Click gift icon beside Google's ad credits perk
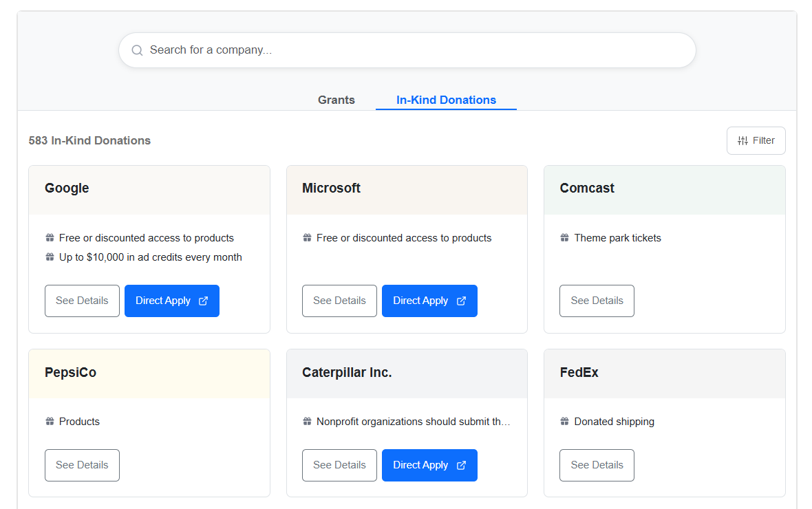This screenshot has width=812, height=509. click(49, 257)
